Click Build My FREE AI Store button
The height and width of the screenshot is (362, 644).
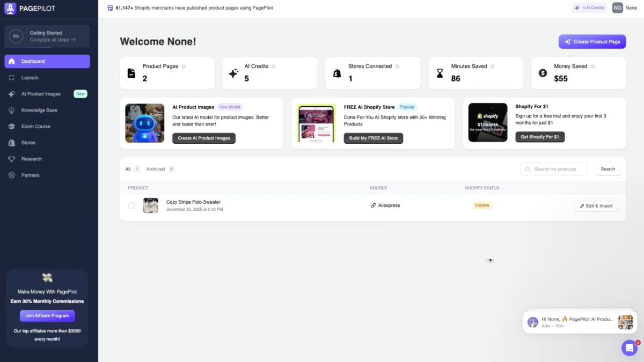point(374,138)
